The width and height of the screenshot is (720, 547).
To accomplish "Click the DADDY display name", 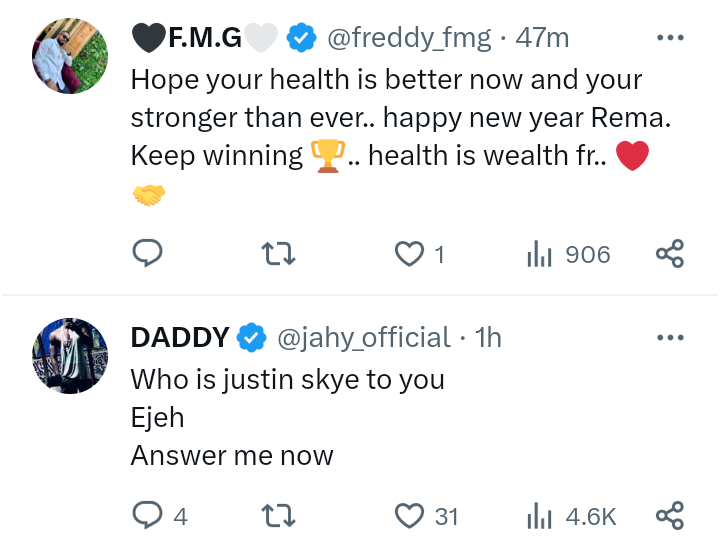I will tap(180, 338).
